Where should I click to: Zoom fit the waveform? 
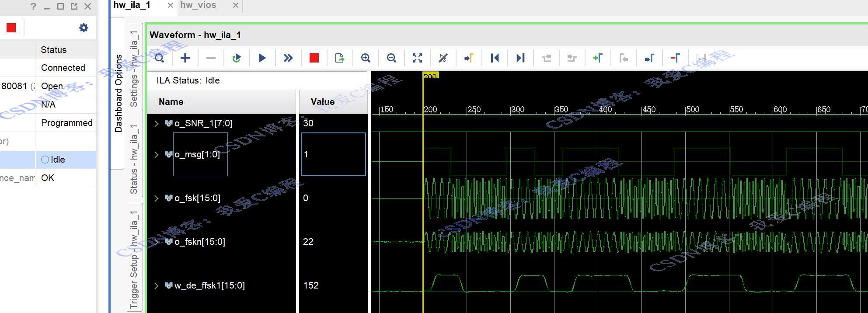tap(417, 58)
